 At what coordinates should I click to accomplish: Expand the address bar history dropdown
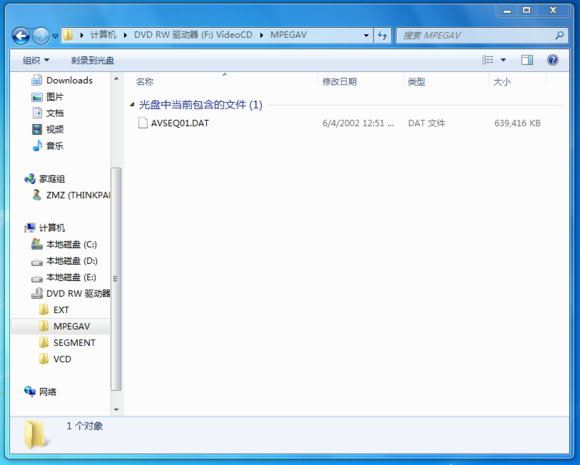click(366, 36)
